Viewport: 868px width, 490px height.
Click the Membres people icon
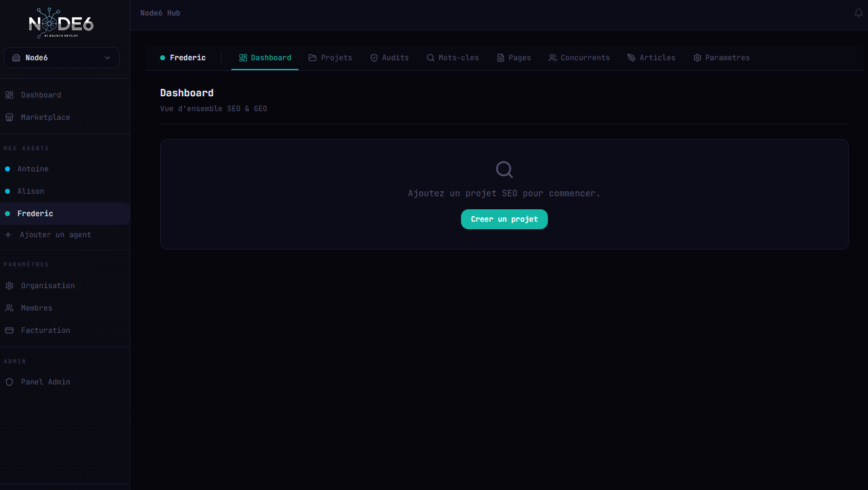[x=9, y=307]
